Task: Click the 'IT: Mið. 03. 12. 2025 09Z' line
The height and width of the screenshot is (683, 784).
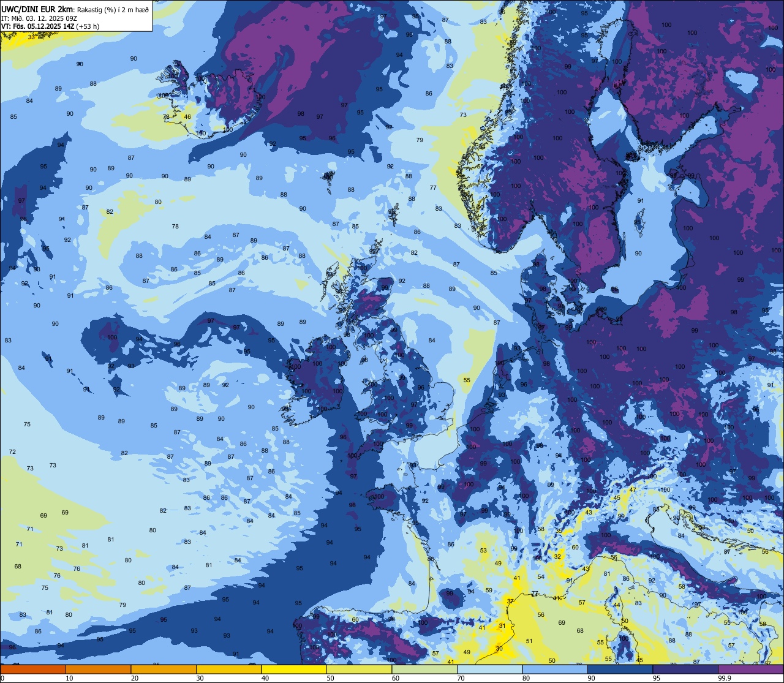Action: (x=39, y=18)
